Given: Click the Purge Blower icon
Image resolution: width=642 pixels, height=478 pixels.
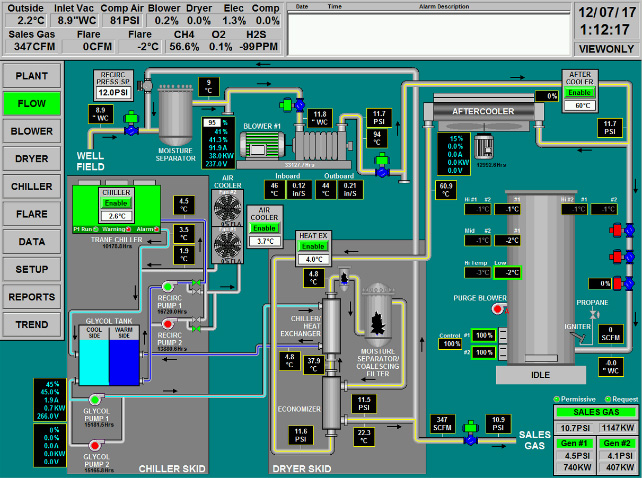Looking at the screenshot, I should [x=498, y=309].
